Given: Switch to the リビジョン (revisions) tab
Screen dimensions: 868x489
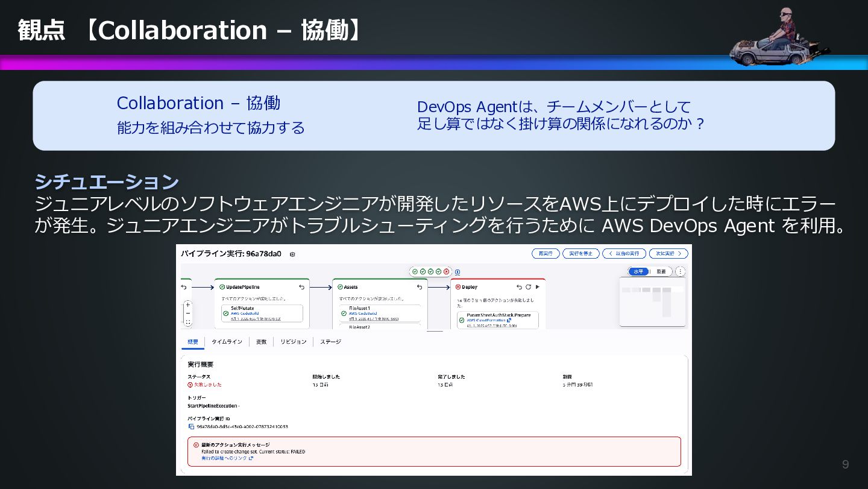Looking at the screenshot, I should click(x=293, y=342).
